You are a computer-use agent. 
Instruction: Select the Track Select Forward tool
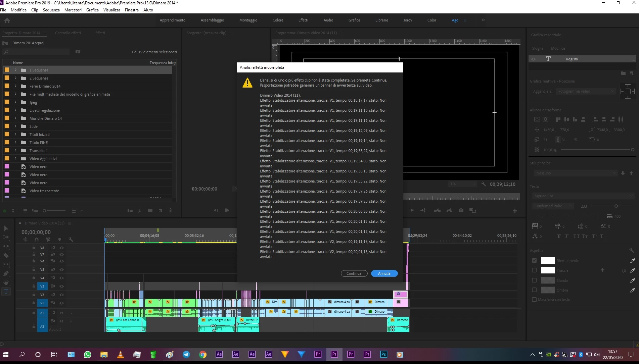[x=6, y=237]
